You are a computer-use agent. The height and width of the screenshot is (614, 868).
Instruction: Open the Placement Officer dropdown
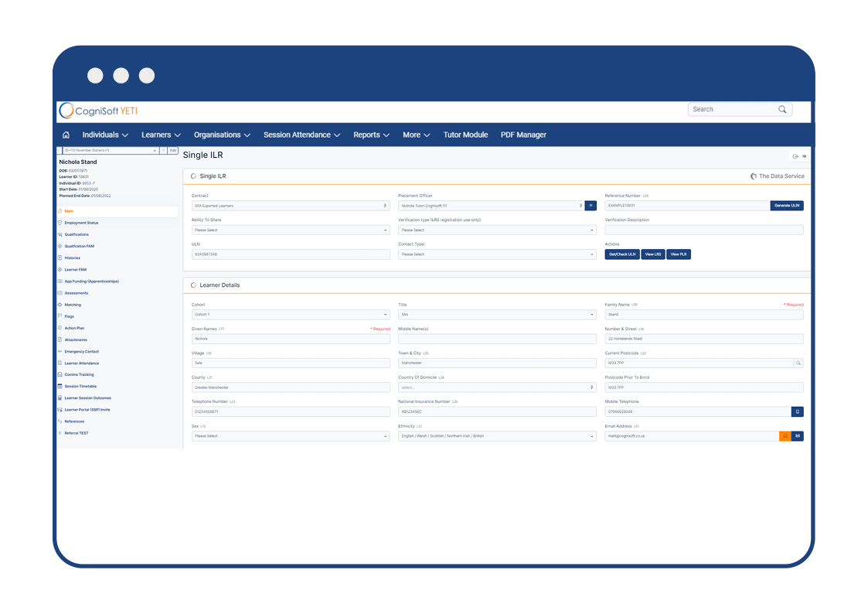tap(491, 206)
